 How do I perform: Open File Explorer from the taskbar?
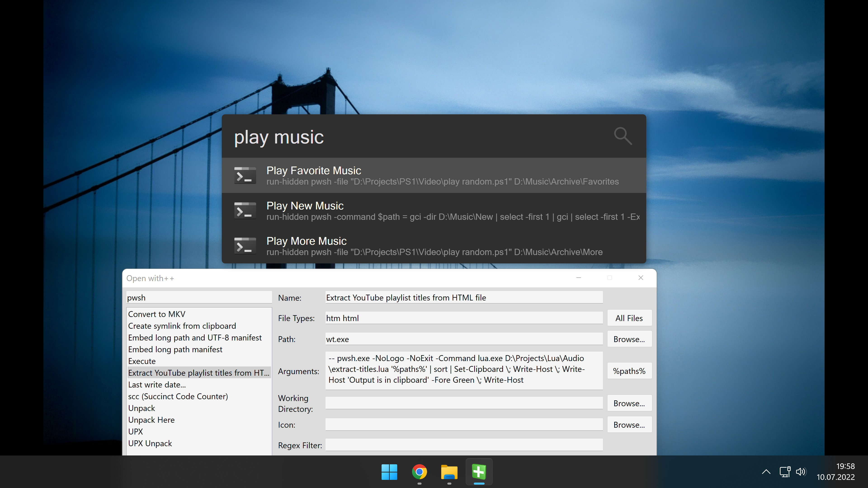(x=449, y=472)
